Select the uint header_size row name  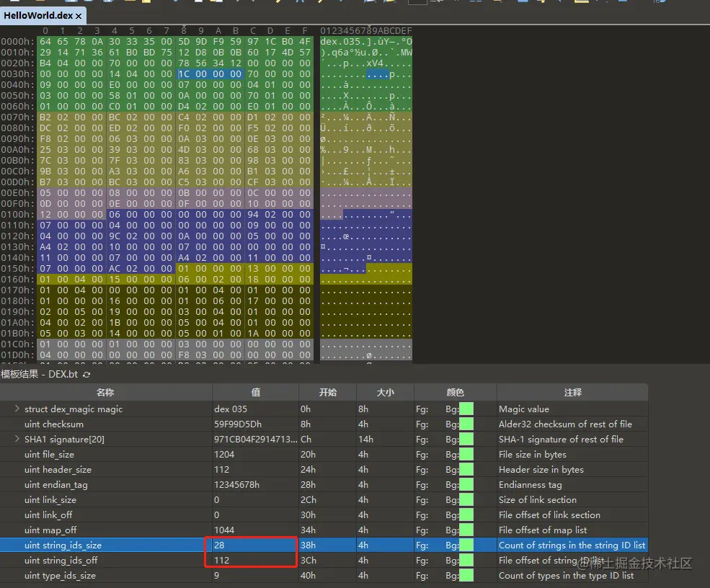58,469
